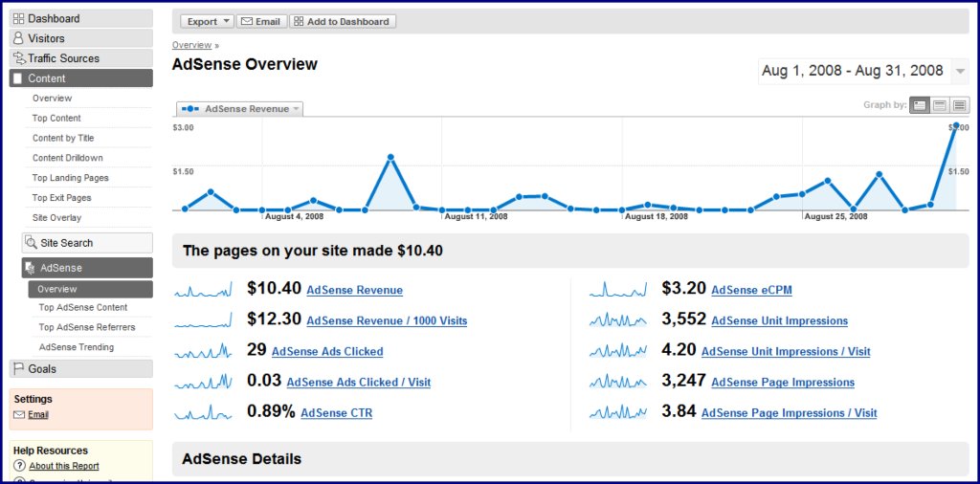Click AdSense Unit Impressions sparkline
This screenshot has height=484, width=980.
coord(618,320)
